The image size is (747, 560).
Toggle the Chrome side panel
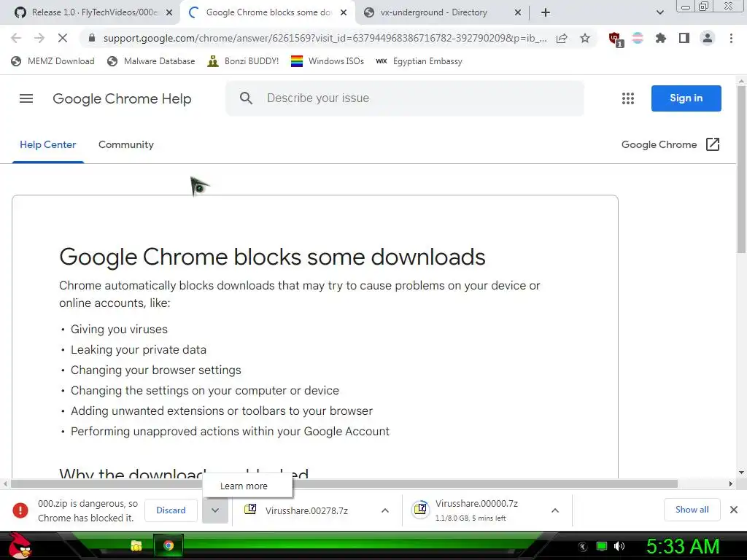coord(684,38)
